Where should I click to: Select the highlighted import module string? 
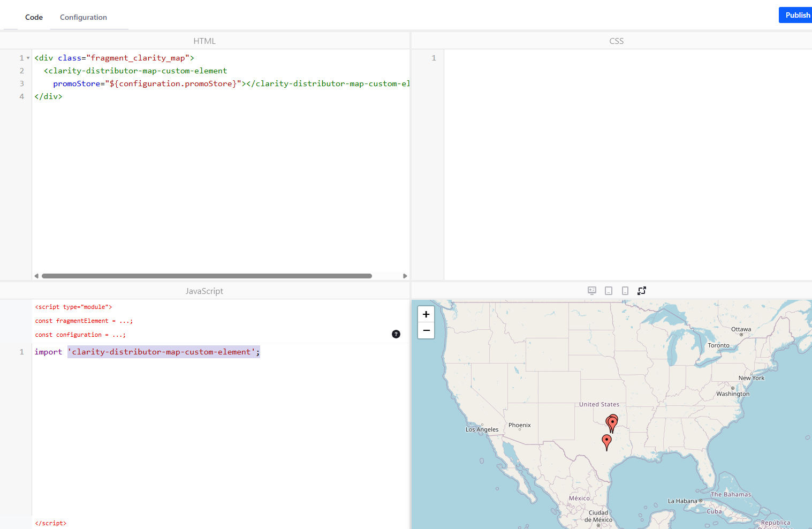coord(164,352)
